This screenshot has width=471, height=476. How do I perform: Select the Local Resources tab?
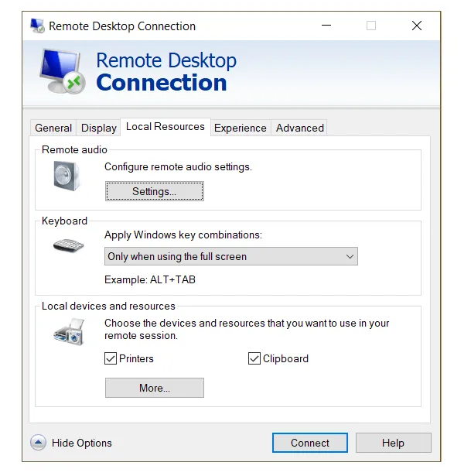tap(166, 127)
